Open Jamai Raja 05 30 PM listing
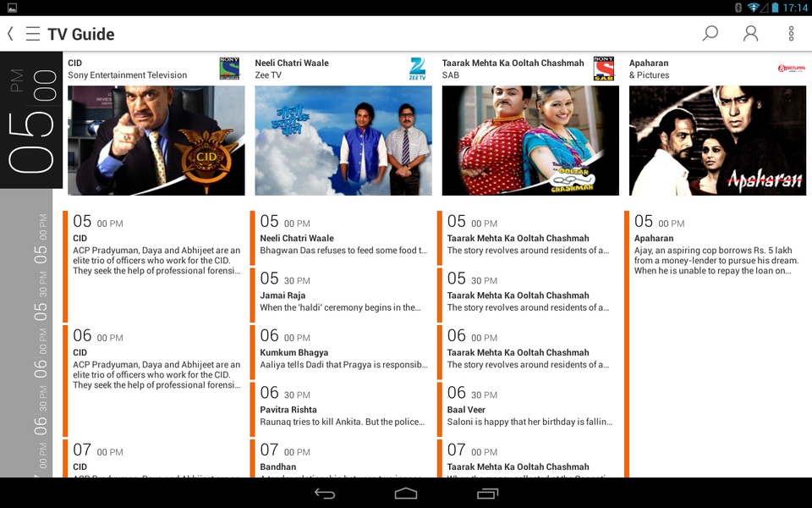Viewport: 812px width, 508px height. [x=341, y=295]
